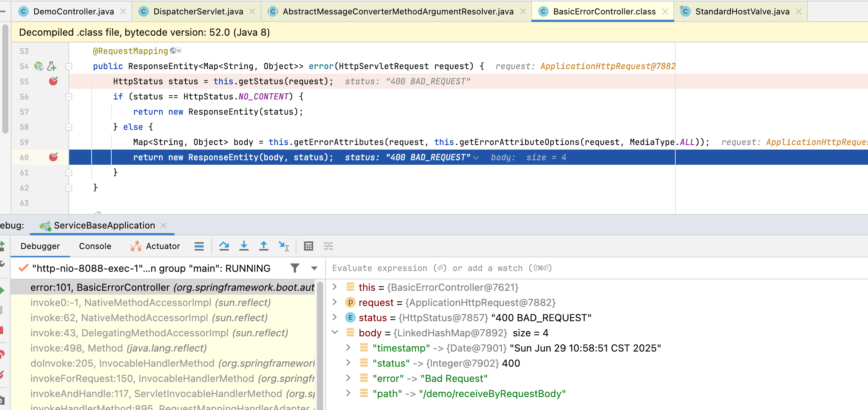Click Step Out debugger icon
The image size is (868, 410).
point(264,246)
